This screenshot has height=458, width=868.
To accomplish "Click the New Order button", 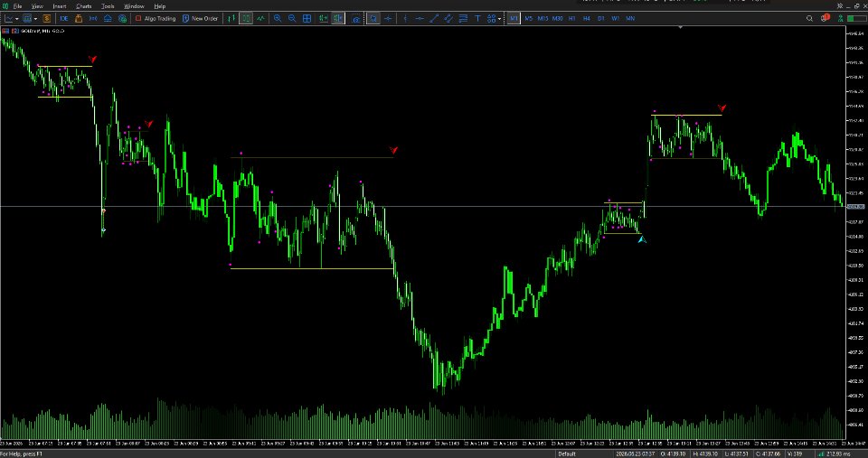I will coord(201,18).
